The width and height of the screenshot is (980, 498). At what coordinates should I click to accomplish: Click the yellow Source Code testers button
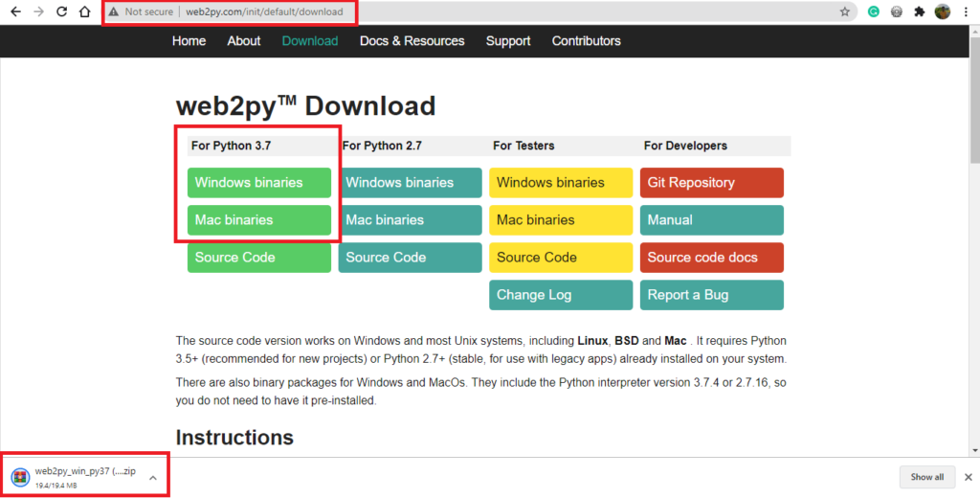coord(561,258)
